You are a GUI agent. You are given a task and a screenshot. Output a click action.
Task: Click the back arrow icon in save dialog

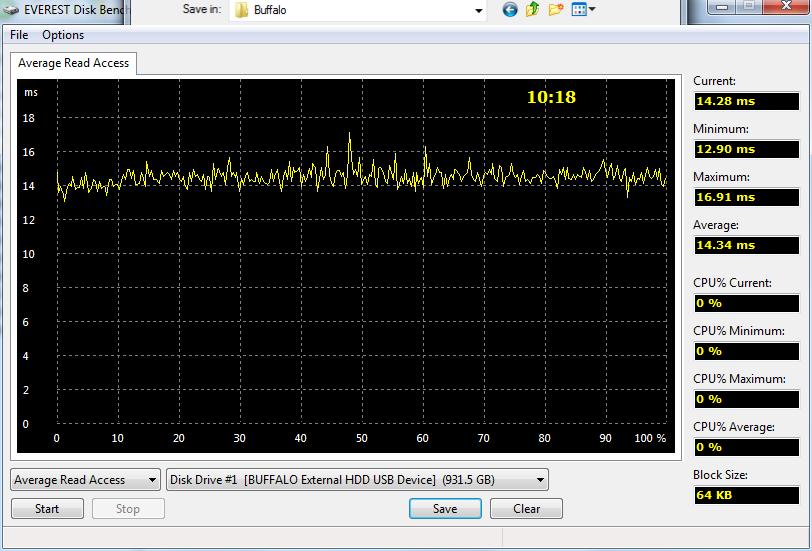click(510, 10)
